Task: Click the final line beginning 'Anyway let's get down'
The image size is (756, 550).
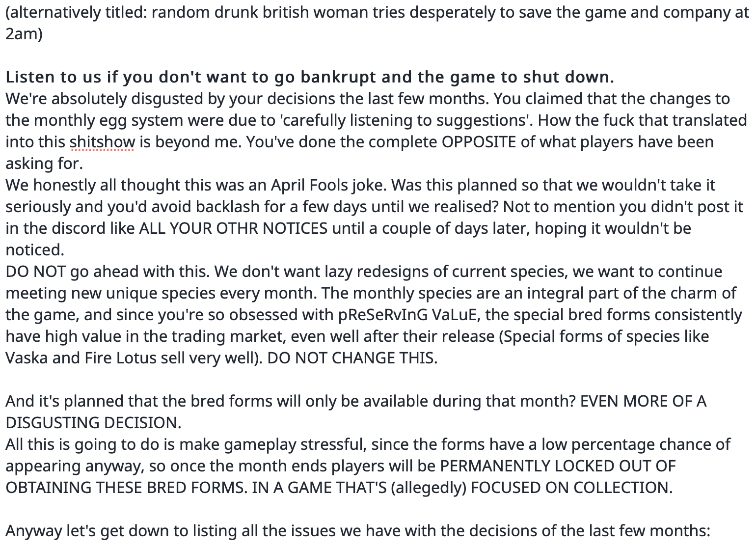Action: pyautogui.click(x=358, y=530)
